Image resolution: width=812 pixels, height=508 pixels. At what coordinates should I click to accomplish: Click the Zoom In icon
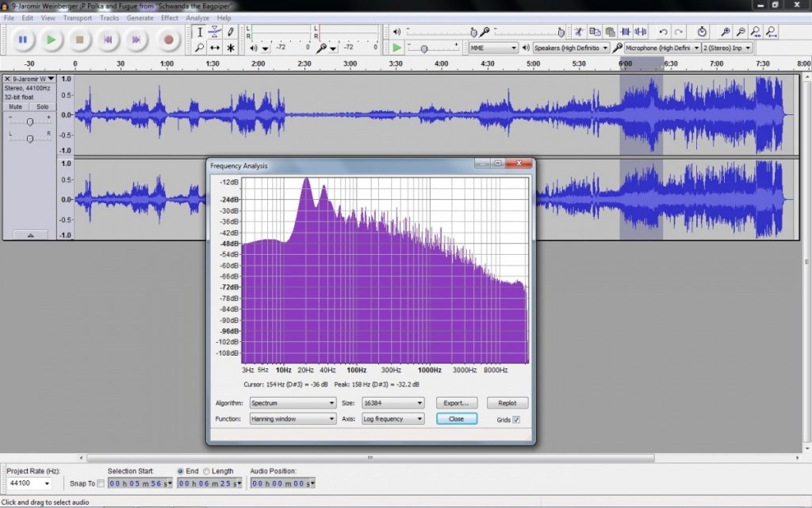pyautogui.click(x=726, y=32)
